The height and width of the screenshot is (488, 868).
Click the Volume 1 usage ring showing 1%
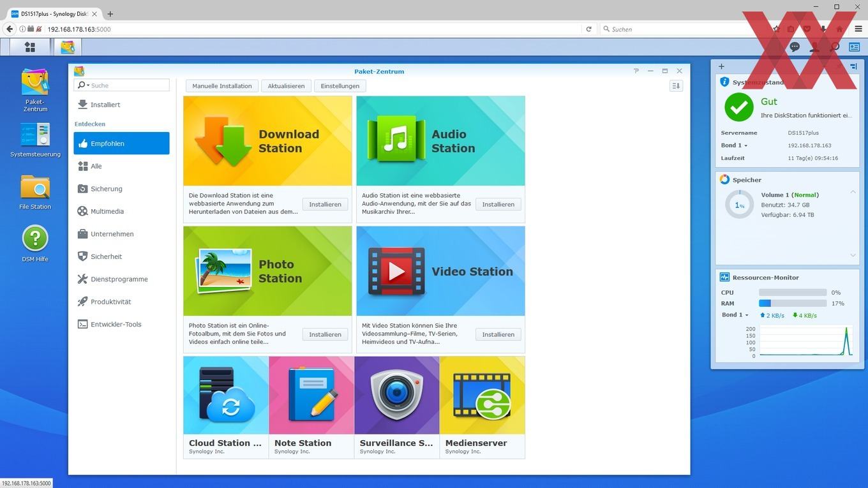click(739, 205)
